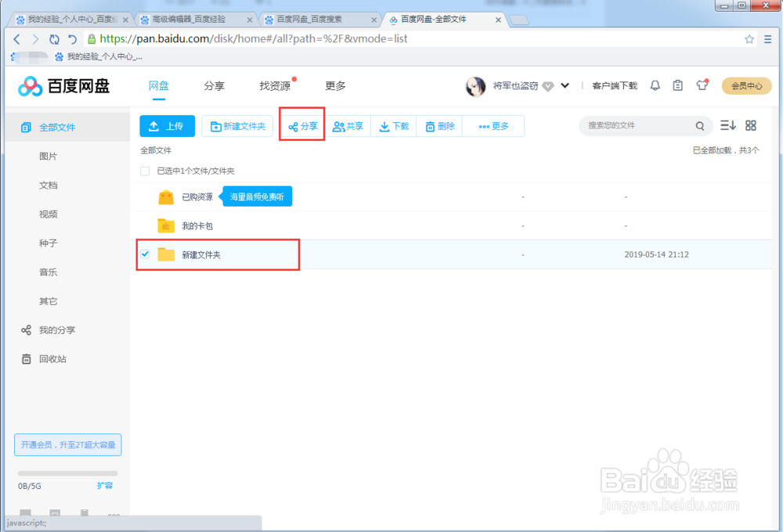This screenshot has width=783, height=532.
Task: Click the browser forward arrow
Action: [x=35, y=39]
